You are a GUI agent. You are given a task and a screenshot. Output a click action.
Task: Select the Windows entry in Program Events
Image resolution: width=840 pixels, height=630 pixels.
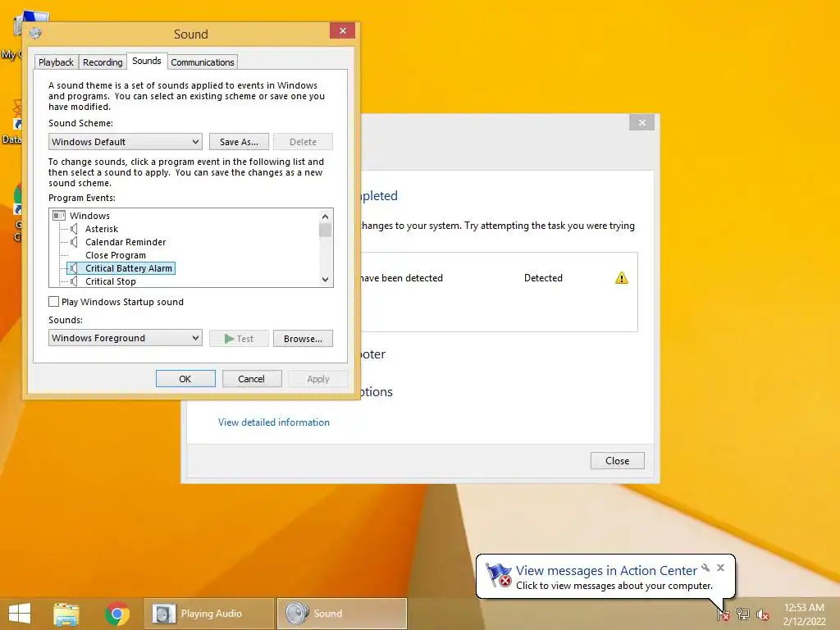coord(89,216)
